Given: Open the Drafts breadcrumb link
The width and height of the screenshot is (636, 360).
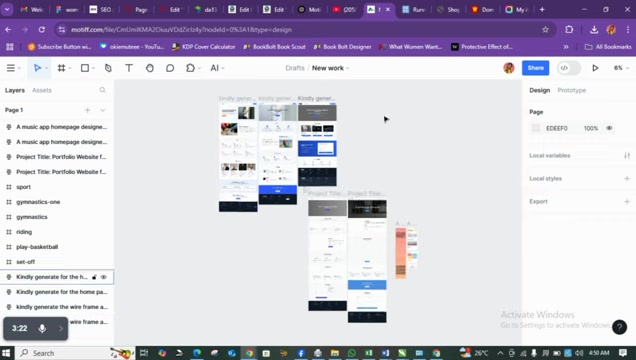Looking at the screenshot, I should [x=295, y=68].
